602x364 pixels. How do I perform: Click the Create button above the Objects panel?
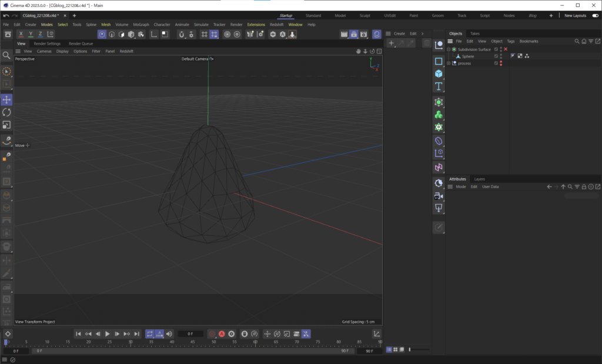pyautogui.click(x=400, y=34)
